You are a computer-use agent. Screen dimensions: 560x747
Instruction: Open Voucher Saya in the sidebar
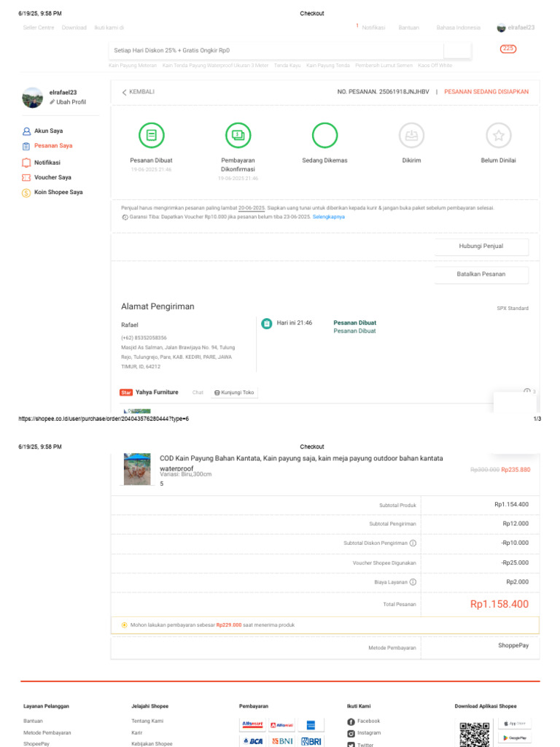tap(47, 177)
